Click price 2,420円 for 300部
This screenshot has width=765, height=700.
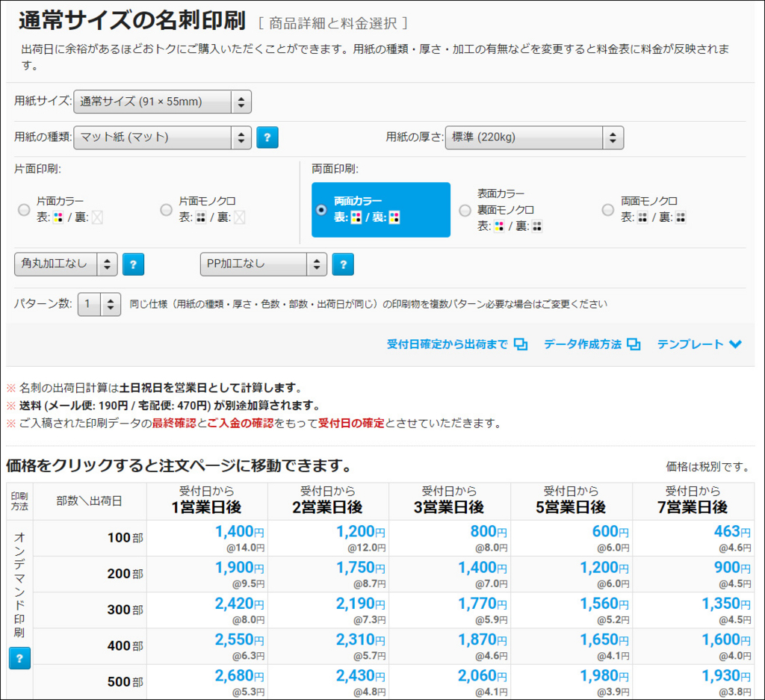(x=240, y=604)
